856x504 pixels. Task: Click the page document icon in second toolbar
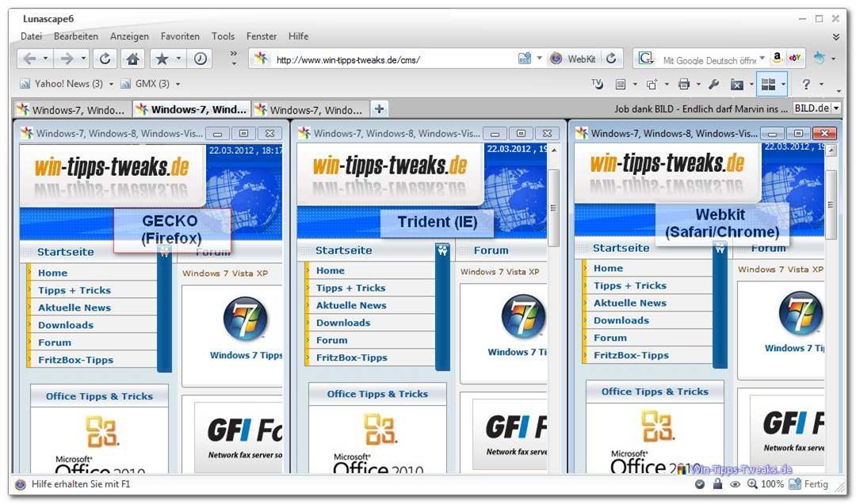coord(620,84)
